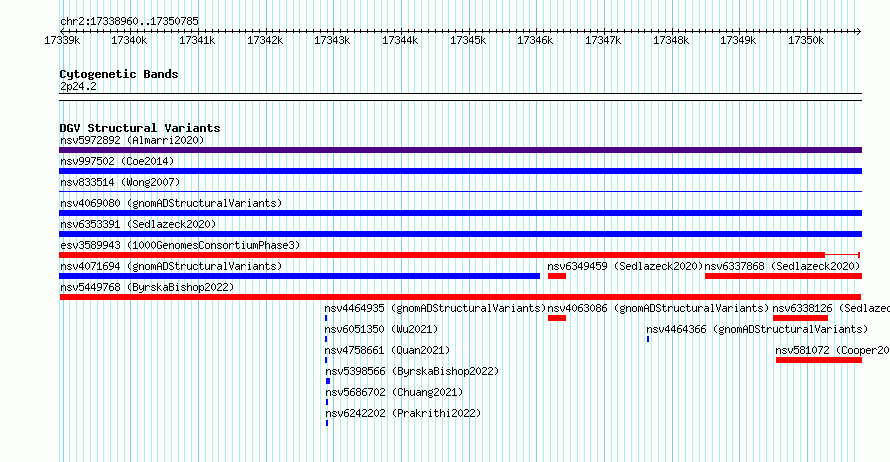Open nsv6242202 (Prakrithi2022) label
The height and width of the screenshot is (462, 890).
pyautogui.click(x=403, y=413)
